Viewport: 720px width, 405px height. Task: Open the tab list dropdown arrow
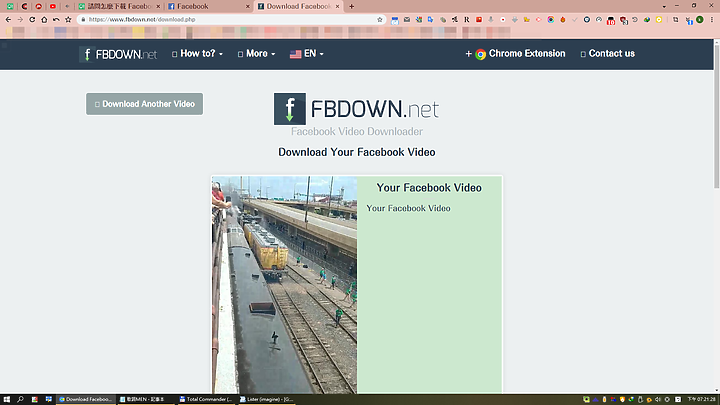tap(664, 6)
